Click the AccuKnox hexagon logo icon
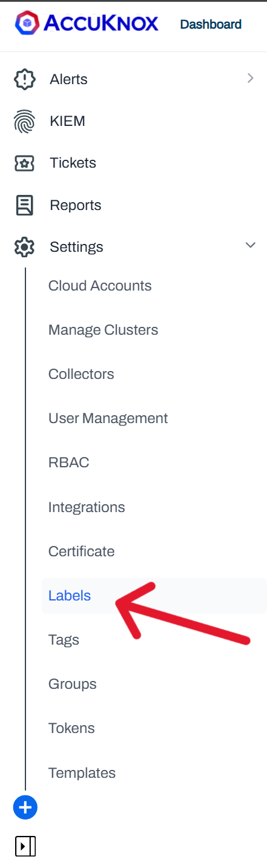 (x=26, y=24)
